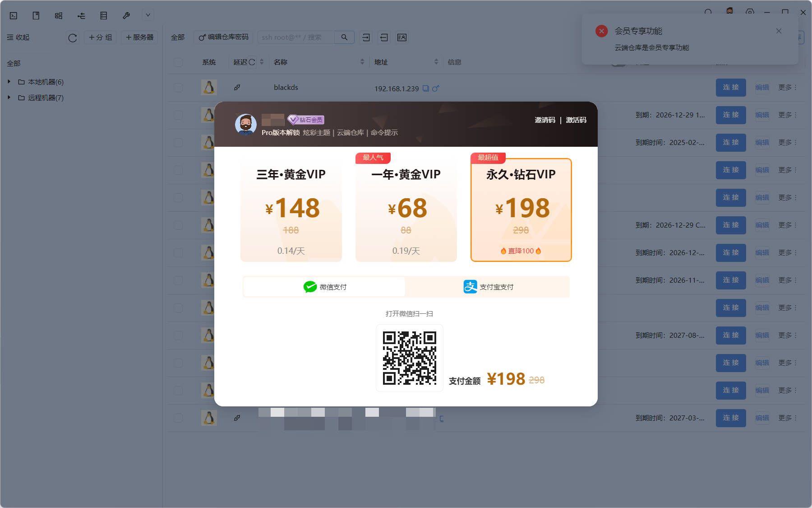Screen dimensions: 812x508
Task: Click the tunnel branch icon in top toolbar
Action: 81,16
